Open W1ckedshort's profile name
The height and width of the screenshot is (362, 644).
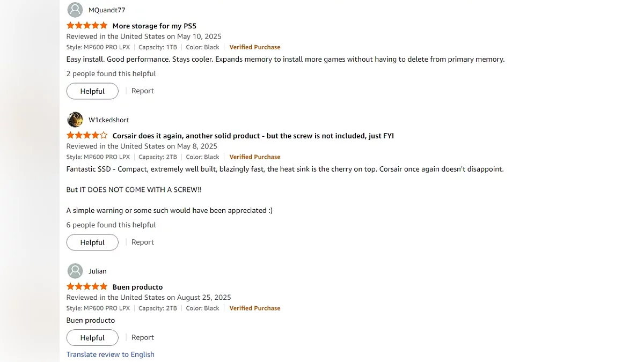[x=108, y=120]
